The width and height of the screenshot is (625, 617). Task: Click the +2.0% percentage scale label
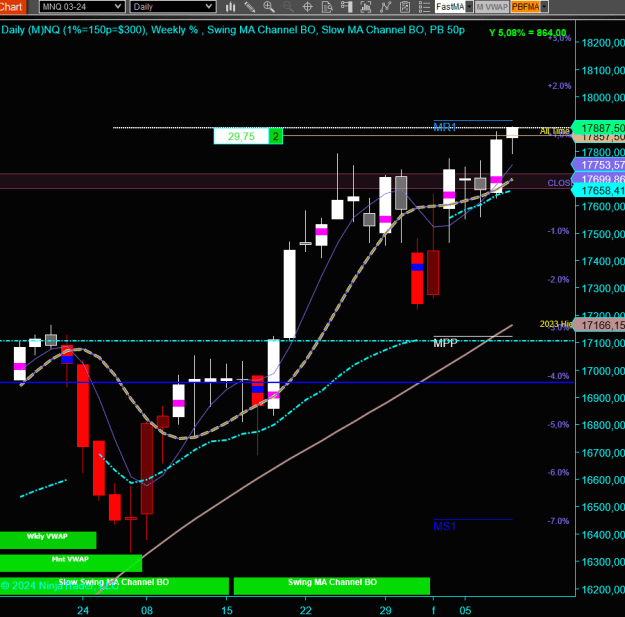[x=559, y=86]
